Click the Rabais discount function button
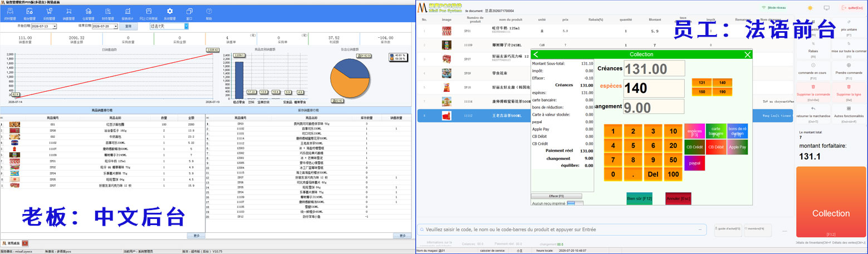The height and width of the screenshot is (254, 868). point(813,50)
